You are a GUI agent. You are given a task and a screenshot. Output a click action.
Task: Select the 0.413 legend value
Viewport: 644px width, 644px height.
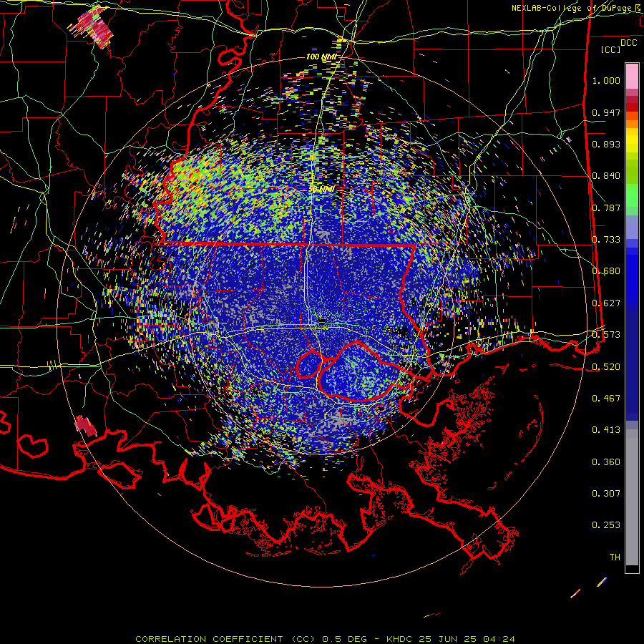[x=606, y=430]
